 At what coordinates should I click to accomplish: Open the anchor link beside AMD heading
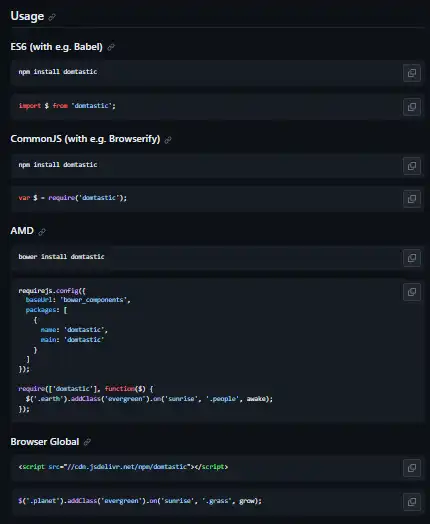point(42,232)
